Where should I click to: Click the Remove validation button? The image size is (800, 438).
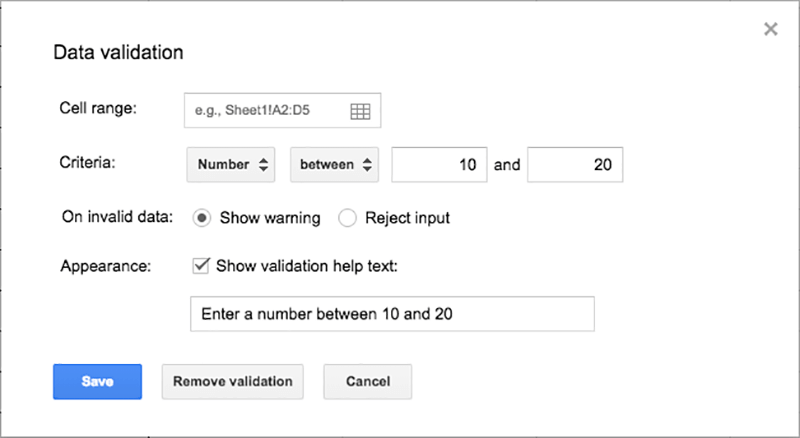click(232, 381)
